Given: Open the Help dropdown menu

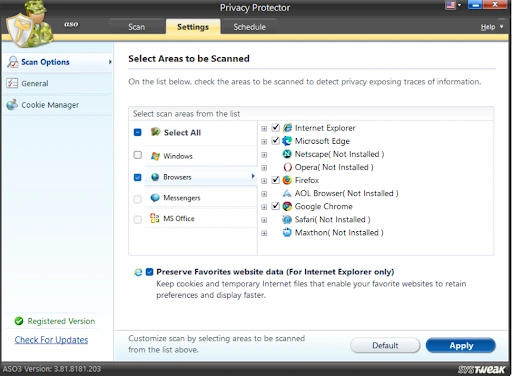Looking at the screenshot, I should [492, 27].
